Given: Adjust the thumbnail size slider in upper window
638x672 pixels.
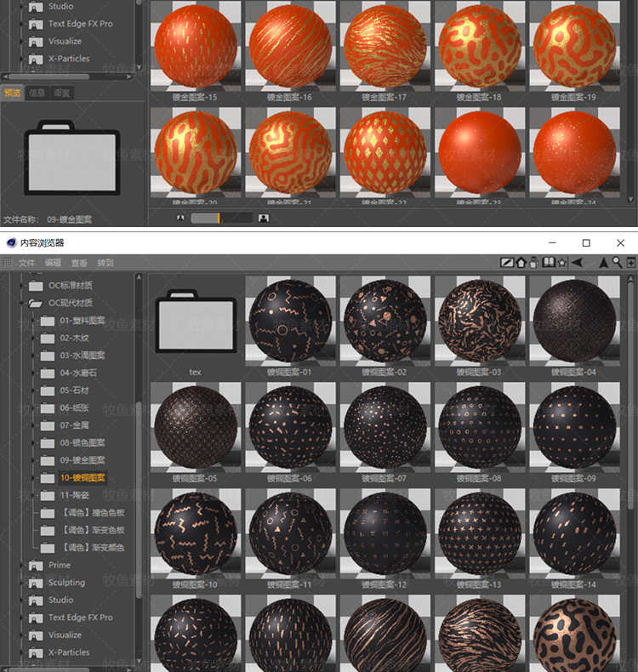Looking at the screenshot, I should (221, 218).
